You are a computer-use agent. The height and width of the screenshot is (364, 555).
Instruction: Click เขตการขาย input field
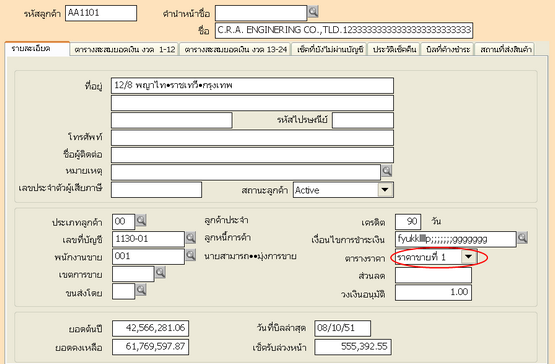tap(133, 274)
